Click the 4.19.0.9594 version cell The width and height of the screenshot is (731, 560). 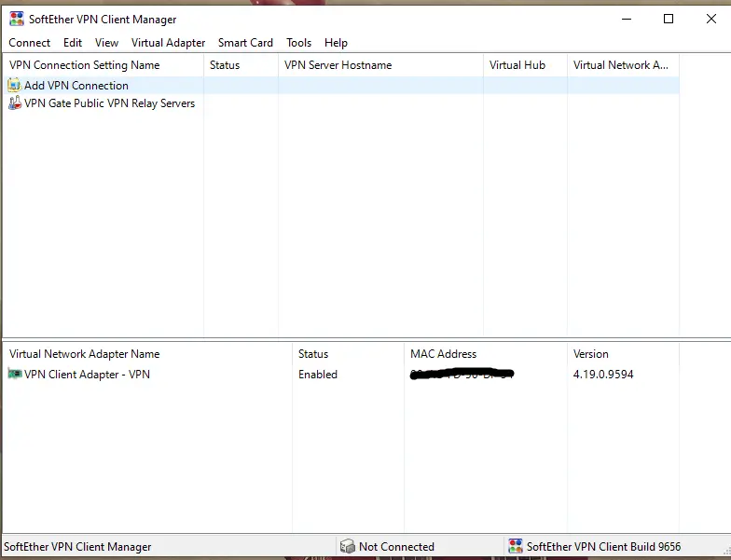tap(603, 375)
